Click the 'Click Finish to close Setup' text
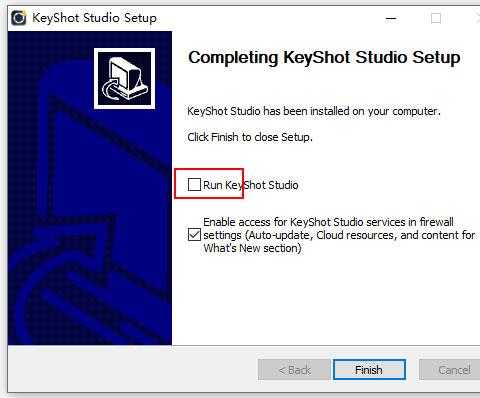This screenshot has width=480, height=398. pos(250,137)
